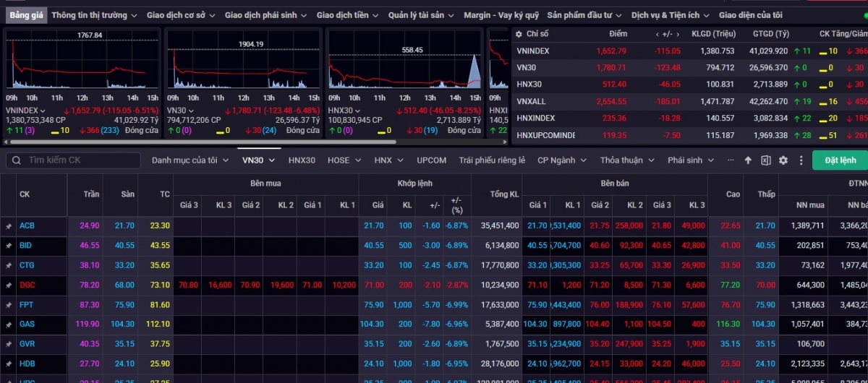This screenshot has height=383, width=868.
Task: Click the HNX30 mini chart area
Action: (x=405, y=69)
